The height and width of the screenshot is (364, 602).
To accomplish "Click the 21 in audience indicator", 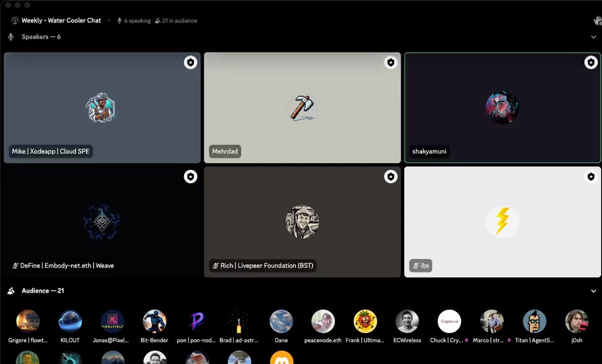I will click(x=176, y=21).
